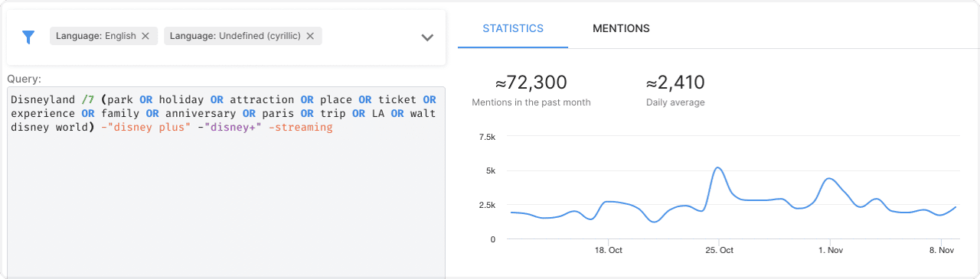Click the blue filter funnel icon
Image resolution: width=980 pixels, height=279 pixels.
(28, 37)
